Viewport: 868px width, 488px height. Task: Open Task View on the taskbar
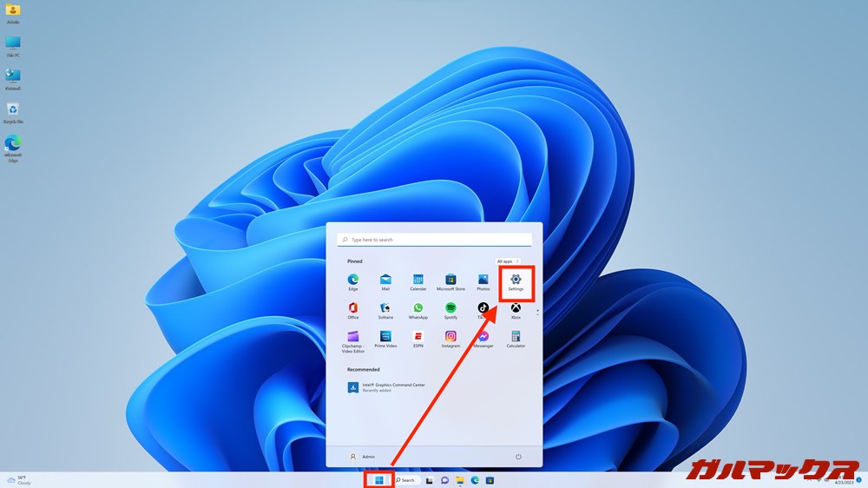click(x=429, y=480)
